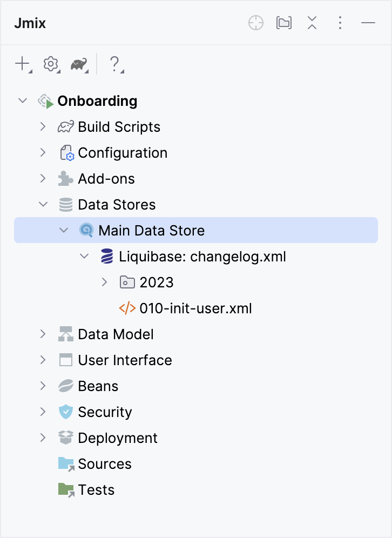Collapse all nodes using the collapse icon
The height and width of the screenshot is (538, 392).
[312, 23]
